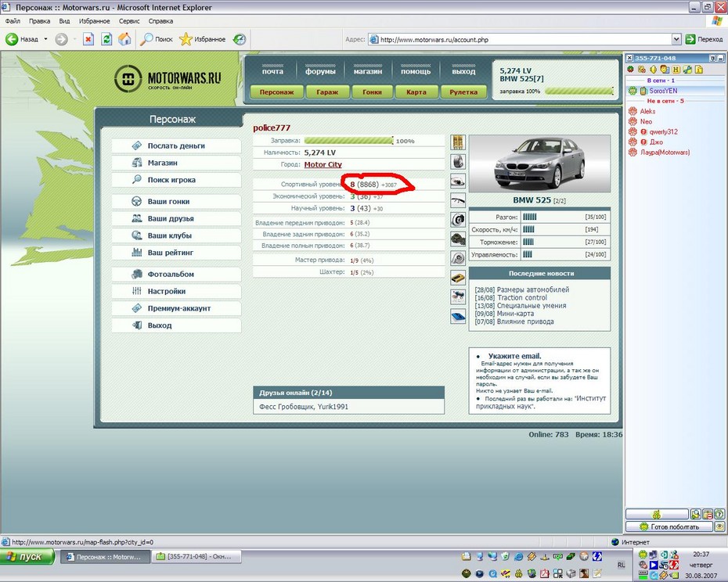Open the форумы link
The width and height of the screenshot is (728, 582).
click(320, 71)
